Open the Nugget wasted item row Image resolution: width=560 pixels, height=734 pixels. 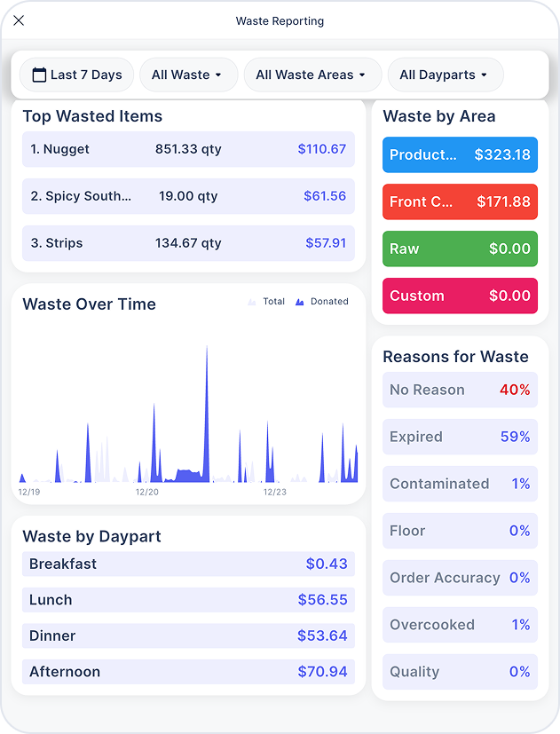(x=188, y=149)
